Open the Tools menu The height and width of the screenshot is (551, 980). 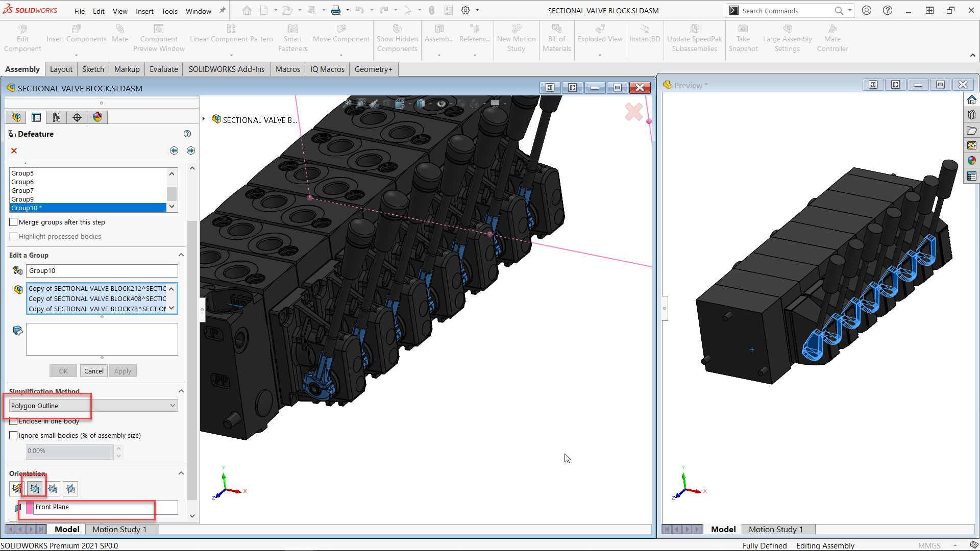pos(169,11)
